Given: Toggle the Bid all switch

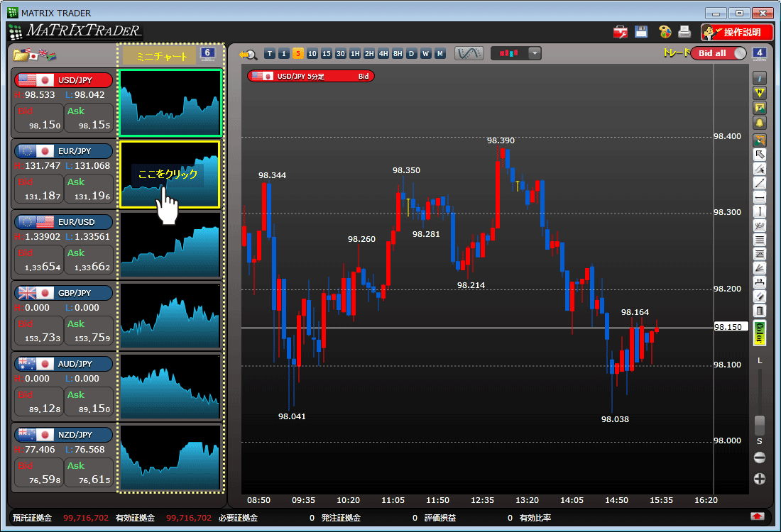Looking at the screenshot, I should (719, 53).
